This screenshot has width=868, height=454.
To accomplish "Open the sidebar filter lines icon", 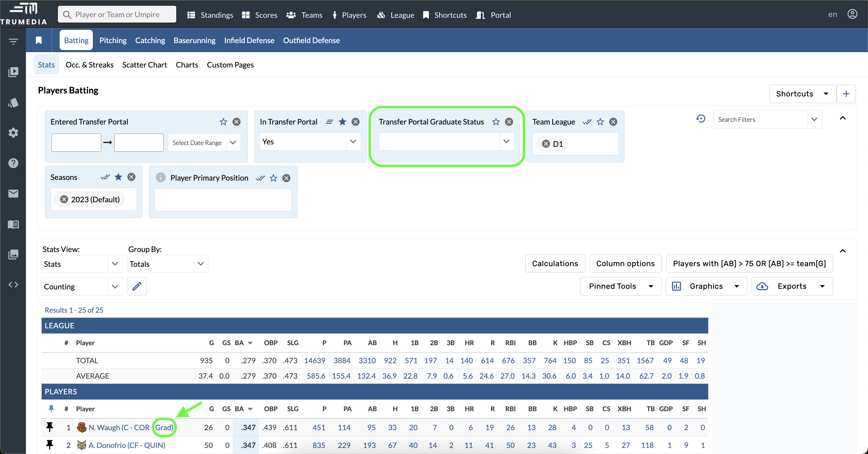I will tap(13, 42).
